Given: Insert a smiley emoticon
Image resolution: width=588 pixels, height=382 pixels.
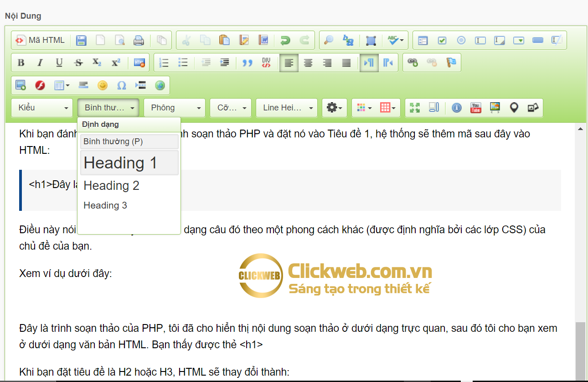Looking at the screenshot, I should [x=102, y=85].
